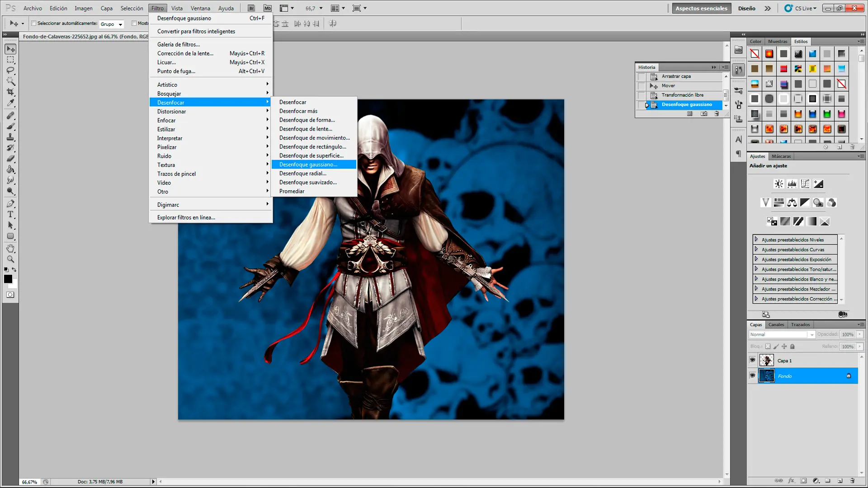Switch to the Diseño workspace
Viewport: 868px width, 488px height.
(747, 8)
